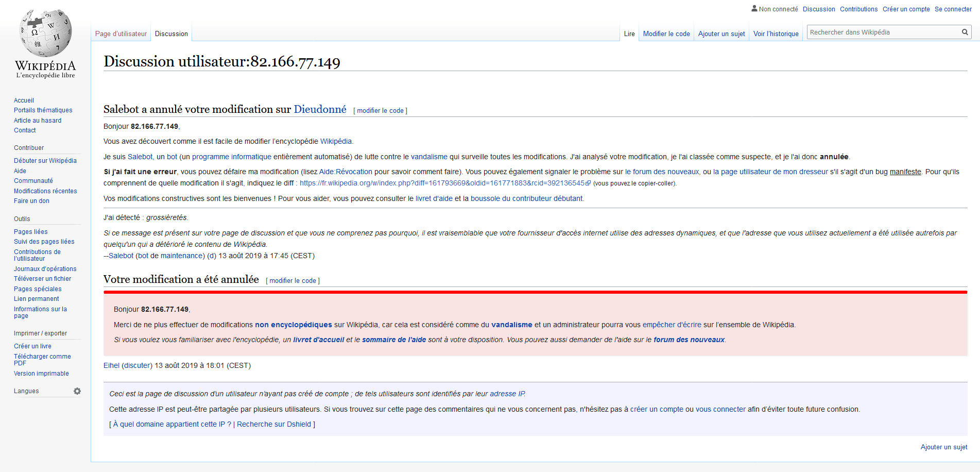Open first vandalisme link in Salebot message
Viewport: 980px width, 472px height.
pos(429,157)
